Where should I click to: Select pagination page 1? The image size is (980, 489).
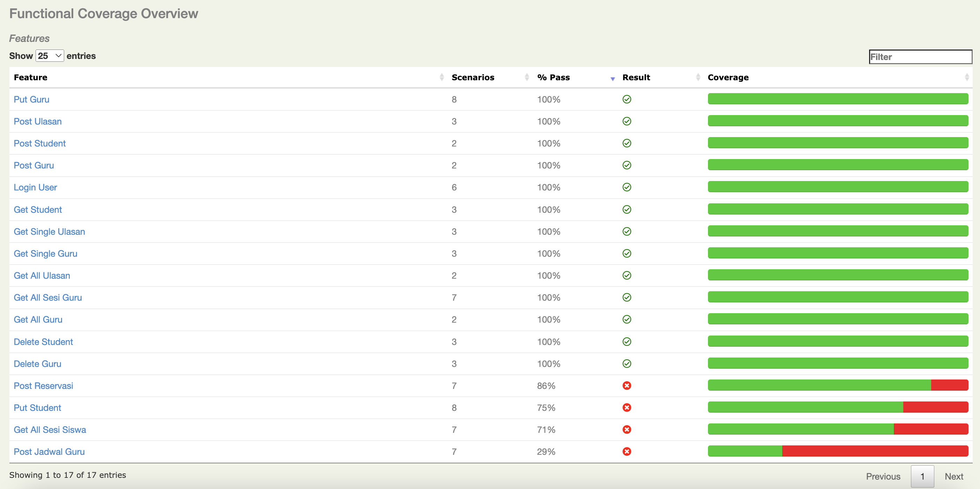(x=922, y=476)
